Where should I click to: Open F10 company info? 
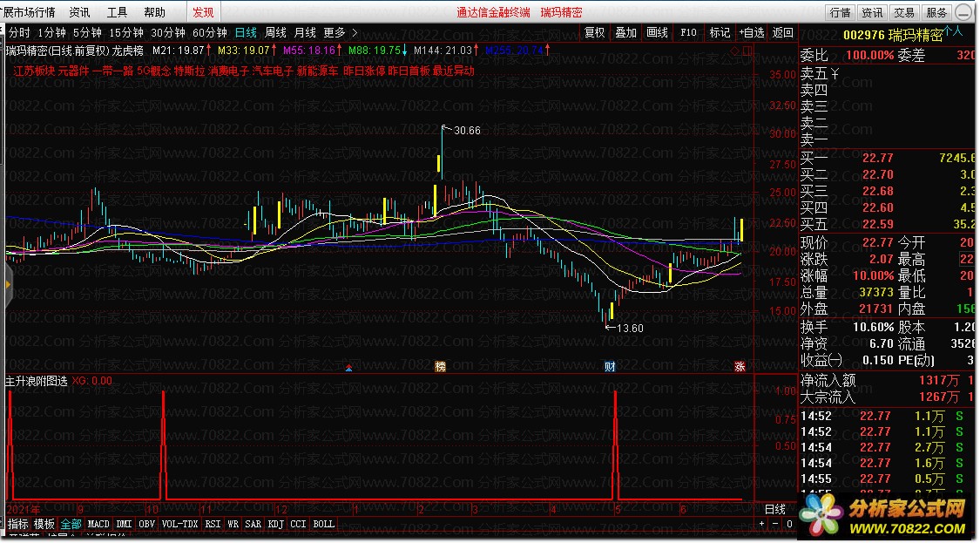(688, 32)
